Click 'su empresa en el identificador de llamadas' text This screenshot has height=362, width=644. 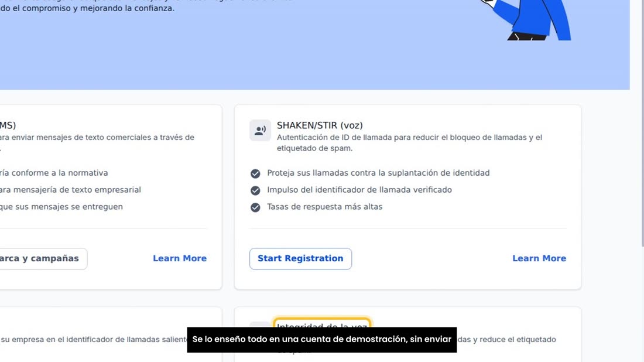point(94,339)
